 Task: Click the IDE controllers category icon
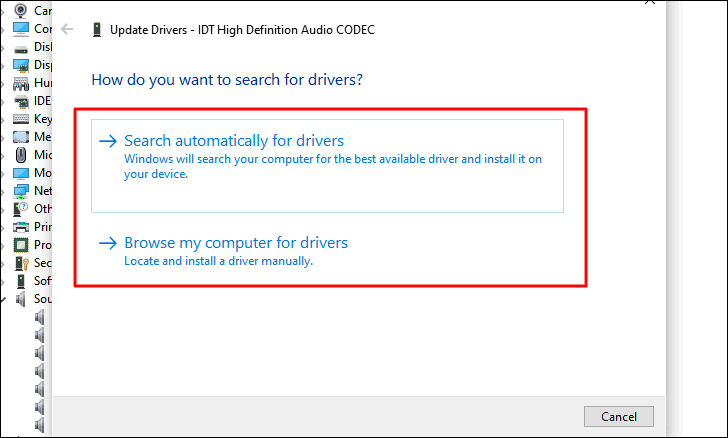[20, 101]
